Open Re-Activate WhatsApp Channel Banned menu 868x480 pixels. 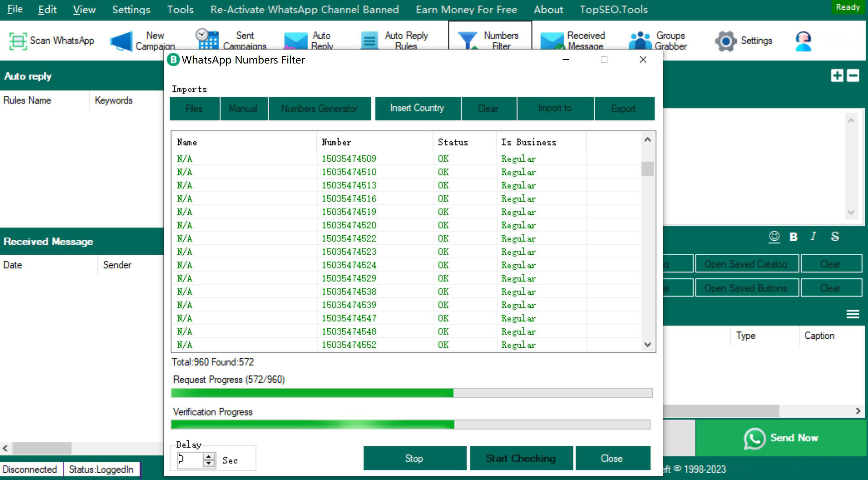coord(305,9)
